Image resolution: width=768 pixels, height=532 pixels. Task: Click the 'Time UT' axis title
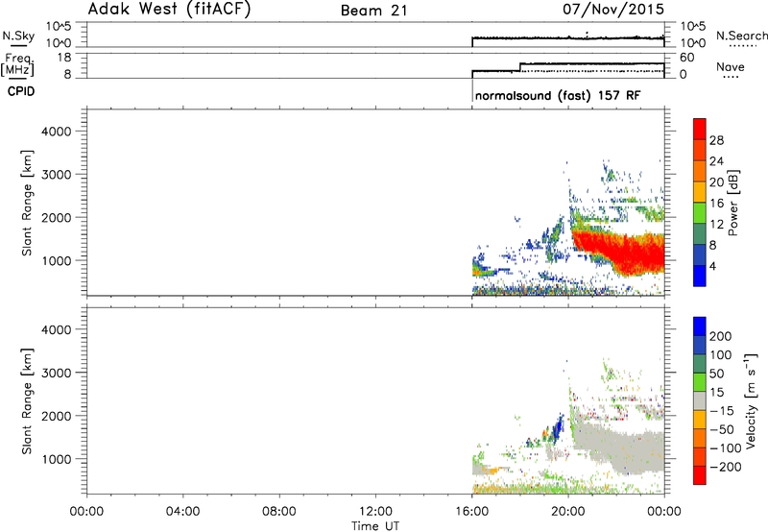375,525
